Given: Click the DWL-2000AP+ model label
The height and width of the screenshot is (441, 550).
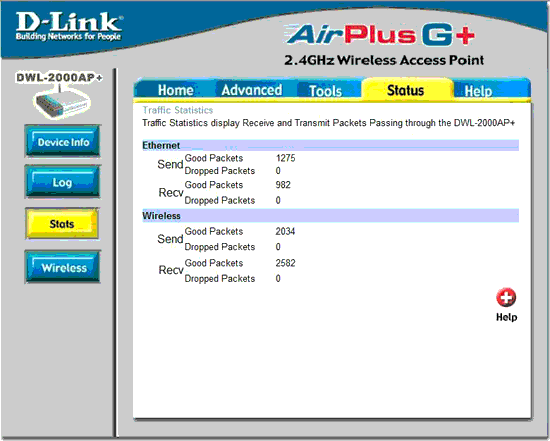Looking at the screenshot, I should pos(59,77).
